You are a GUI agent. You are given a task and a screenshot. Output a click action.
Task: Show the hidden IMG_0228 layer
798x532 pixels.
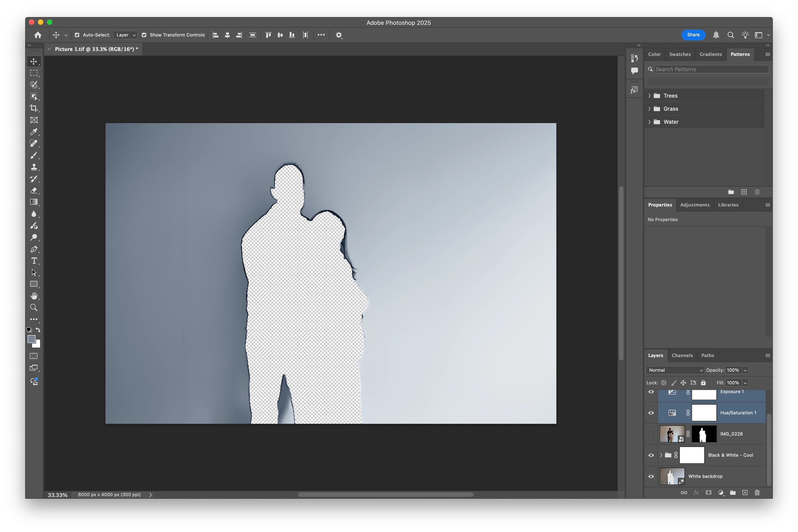(651, 434)
